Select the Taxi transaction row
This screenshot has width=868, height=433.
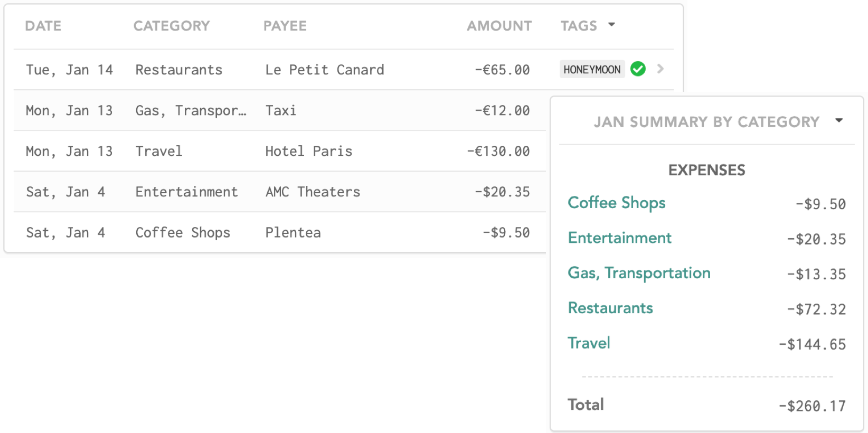pyautogui.click(x=280, y=110)
